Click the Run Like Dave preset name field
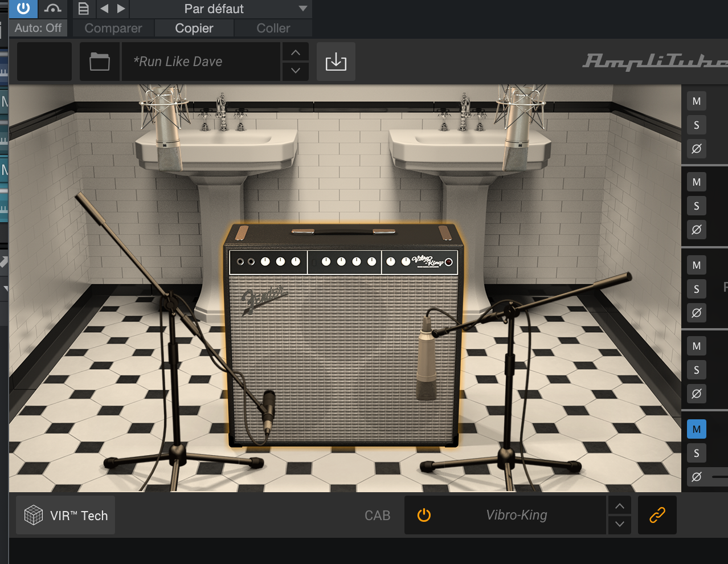728x564 pixels. (x=201, y=62)
